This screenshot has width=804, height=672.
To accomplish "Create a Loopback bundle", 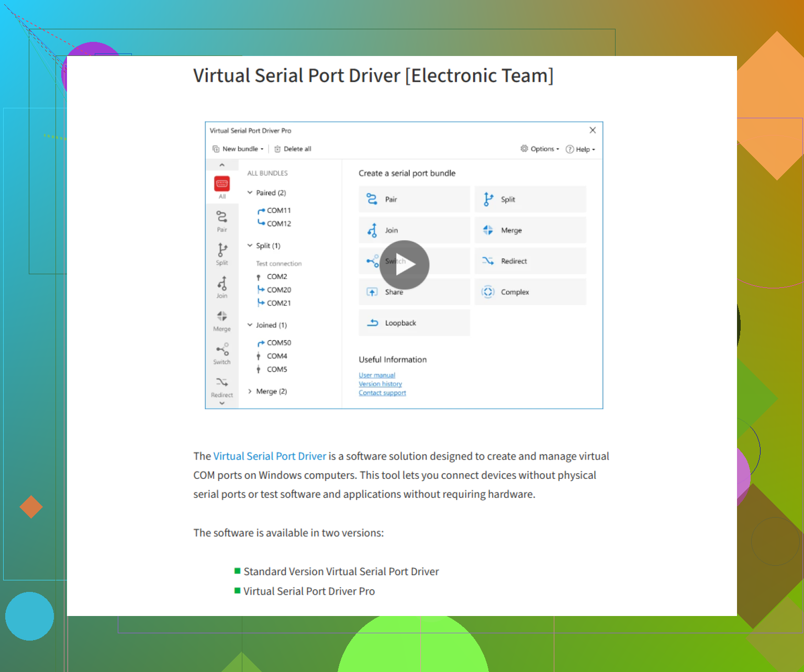I will (414, 323).
